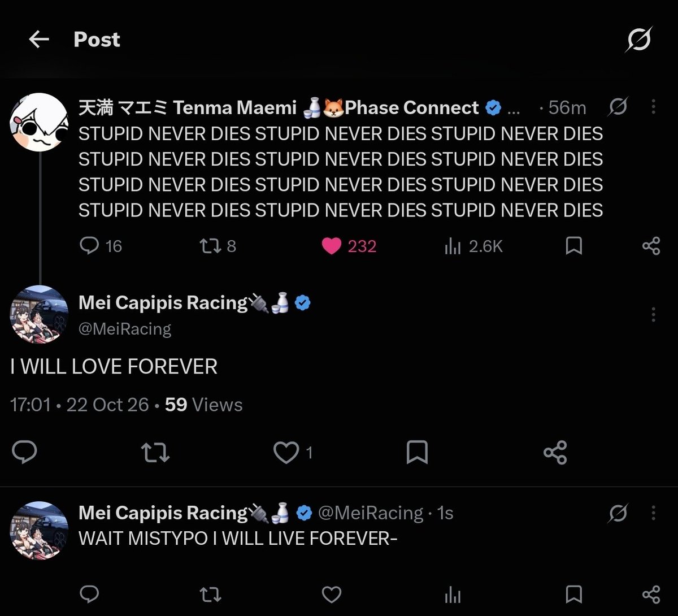Screen dimensions: 678x616
Task: Open replies on Tenma Maemi's post
Action: [101, 246]
